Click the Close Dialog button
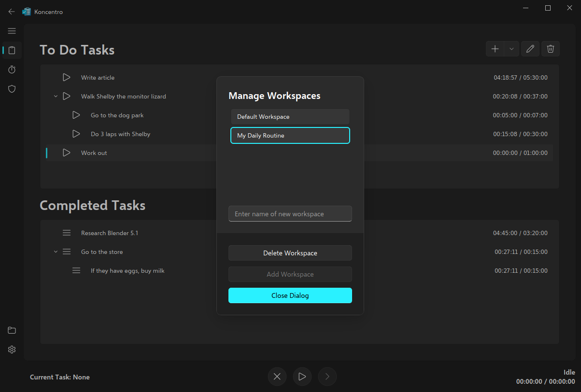Image resolution: width=581 pixels, height=392 pixels. [290, 295]
